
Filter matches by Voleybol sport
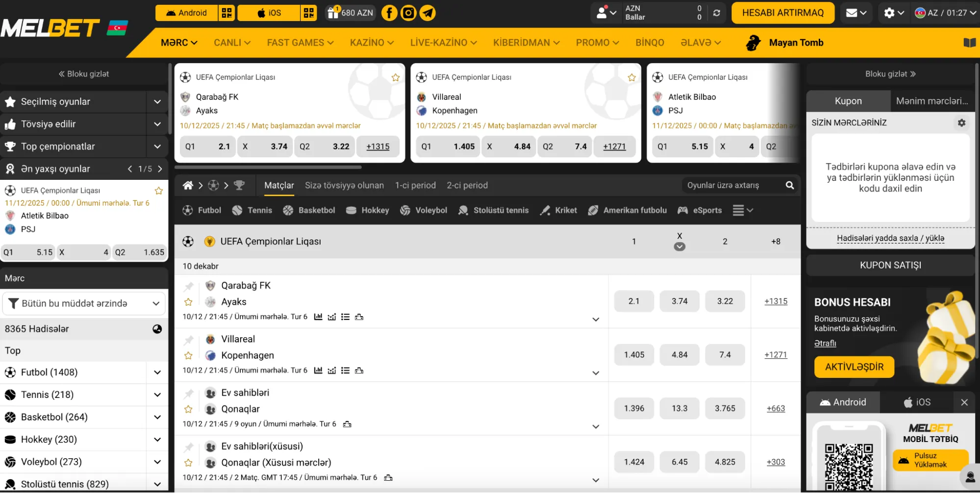pyautogui.click(x=424, y=210)
